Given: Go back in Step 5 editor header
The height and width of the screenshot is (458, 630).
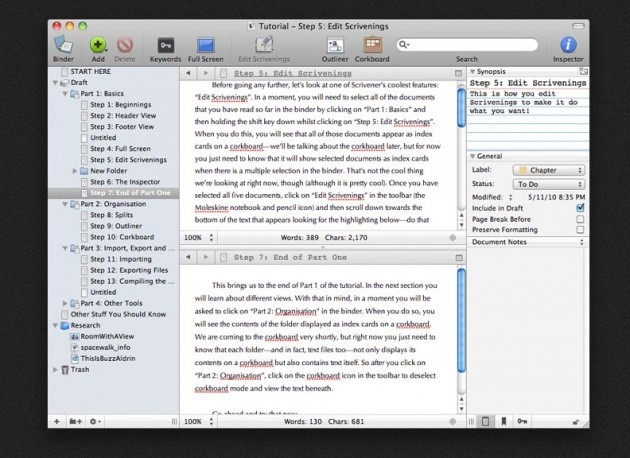Looking at the screenshot, I should (x=188, y=73).
